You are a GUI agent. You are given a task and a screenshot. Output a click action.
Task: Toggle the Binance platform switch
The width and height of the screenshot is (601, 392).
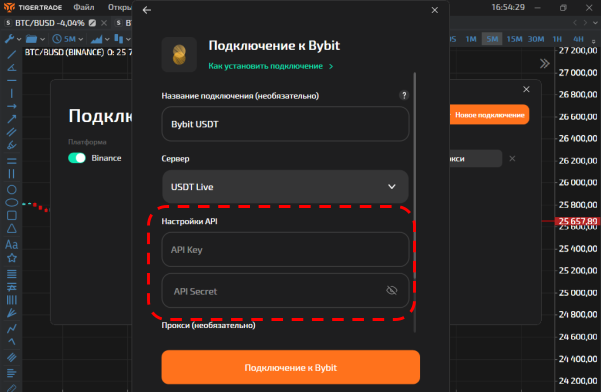point(77,158)
